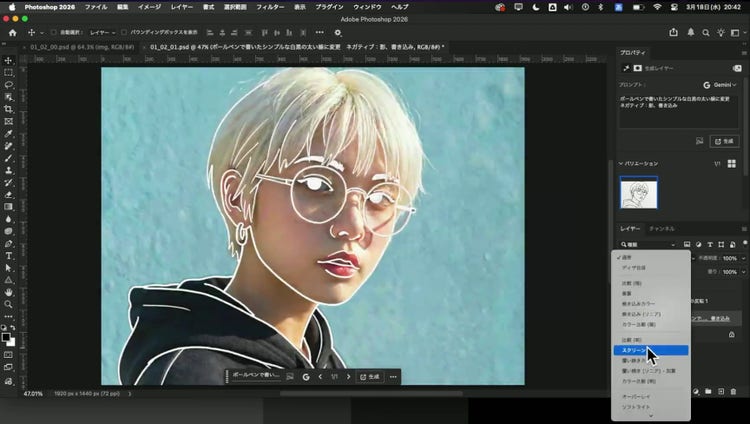Select the Horizontal Type tool
This screenshot has width=750, height=424.
tap(8, 255)
